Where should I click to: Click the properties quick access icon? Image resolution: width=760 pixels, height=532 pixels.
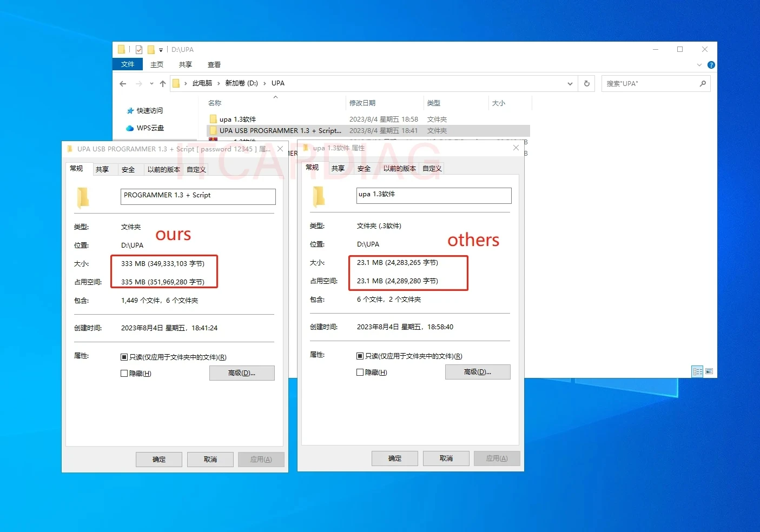[139, 50]
